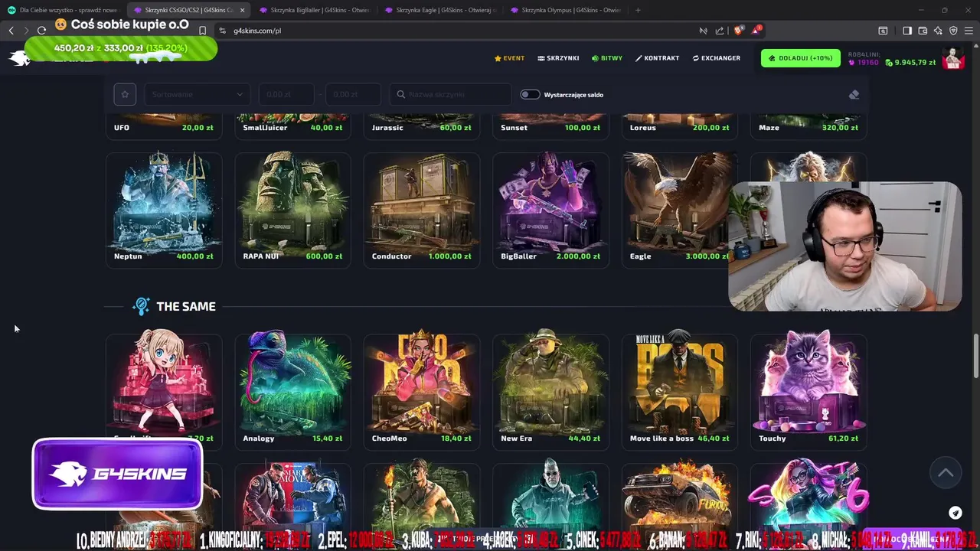Screen dimensions: 980x551
Task: Click the screenshot search icon in toolbar
Action: click(883, 31)
